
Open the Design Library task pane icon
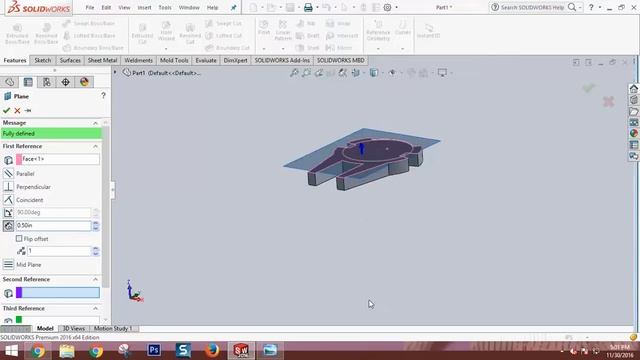pos(633,100)
